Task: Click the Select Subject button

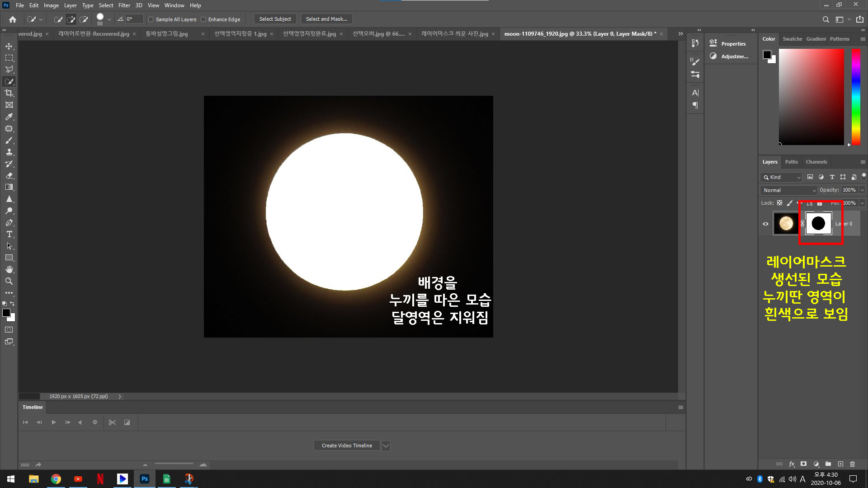Action: tap(275, 19)
